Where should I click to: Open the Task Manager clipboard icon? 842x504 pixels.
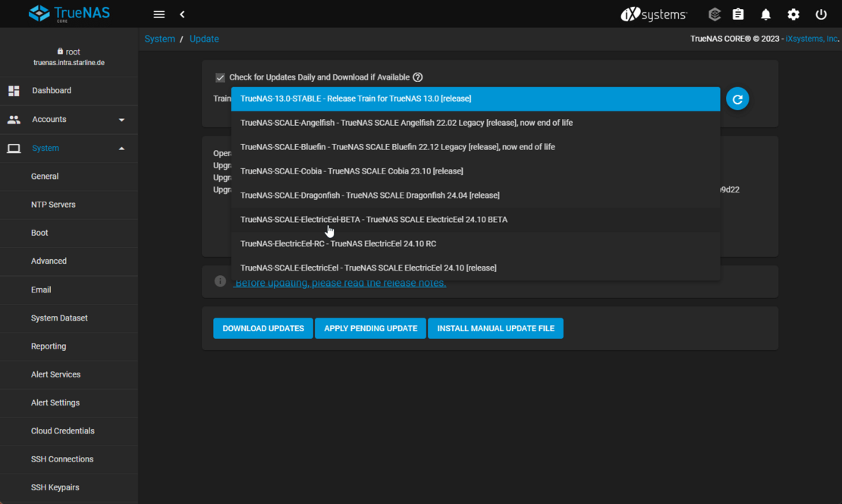tap(738, 14)
